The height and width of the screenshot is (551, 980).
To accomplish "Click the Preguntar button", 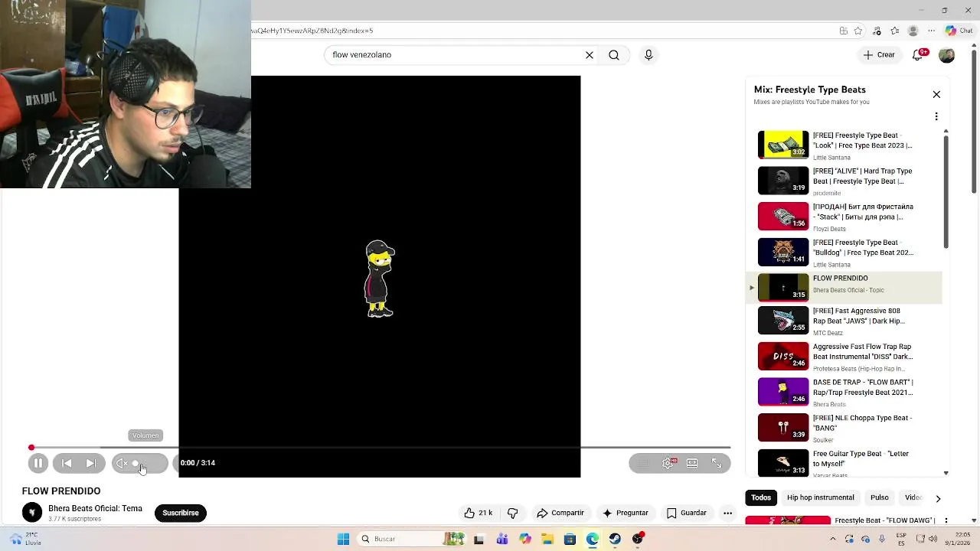I will 626,513.
